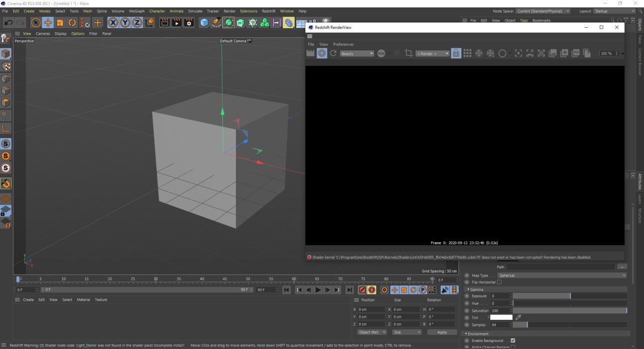Click Enable Axis L-shaped icon
Image resolution: width=644 pixels, height=349 pixels.
click(x=6, y=128)
